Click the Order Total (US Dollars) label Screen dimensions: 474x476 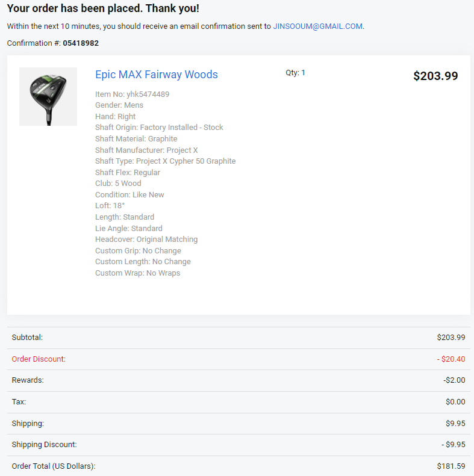click(54, 466)
